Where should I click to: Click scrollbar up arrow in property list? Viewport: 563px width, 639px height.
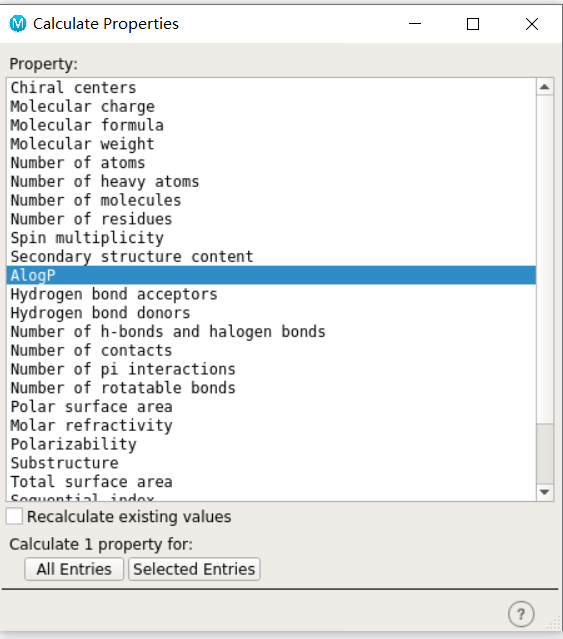[545, 87]
